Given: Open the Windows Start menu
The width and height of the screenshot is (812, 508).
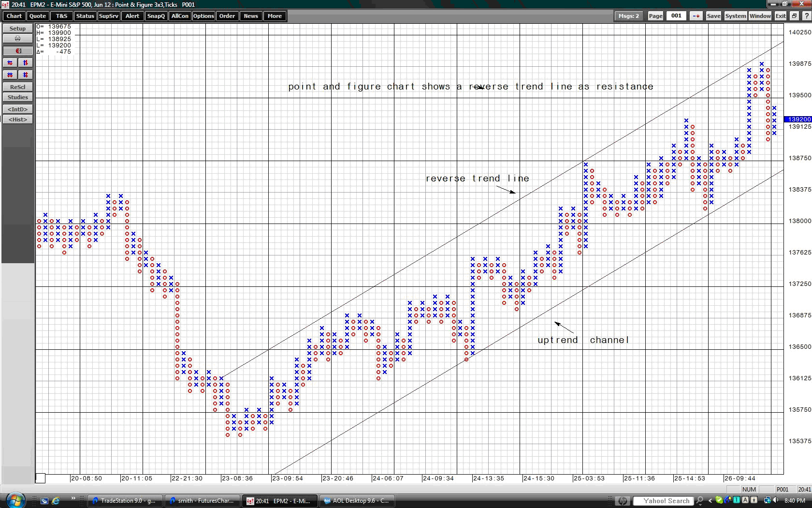Looking at the screenshot, I should click(x=15, y=500).
